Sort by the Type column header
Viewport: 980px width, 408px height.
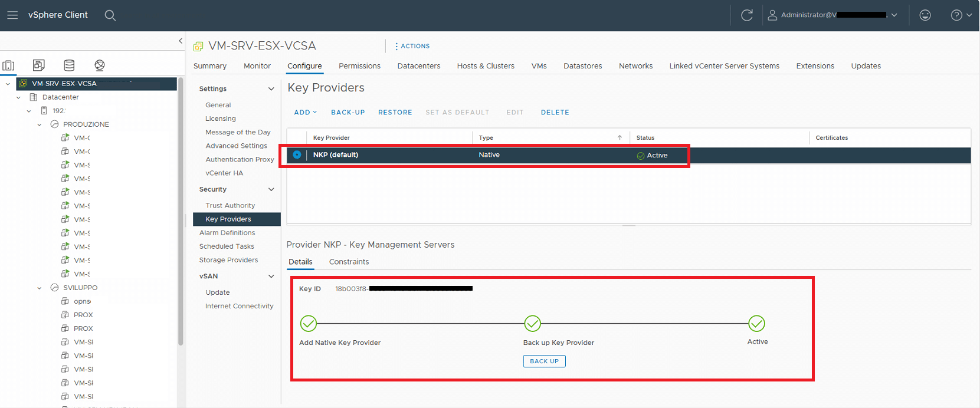(x=486, y=137)
